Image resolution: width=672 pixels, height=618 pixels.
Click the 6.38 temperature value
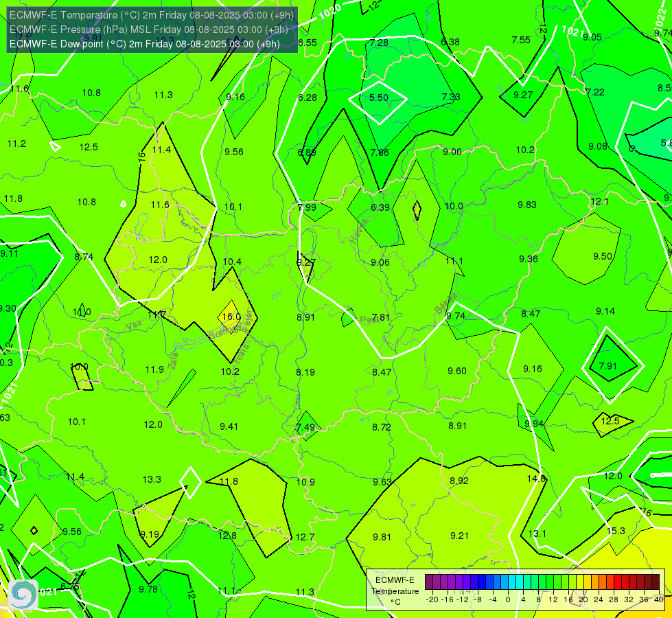tap(450, 42)
